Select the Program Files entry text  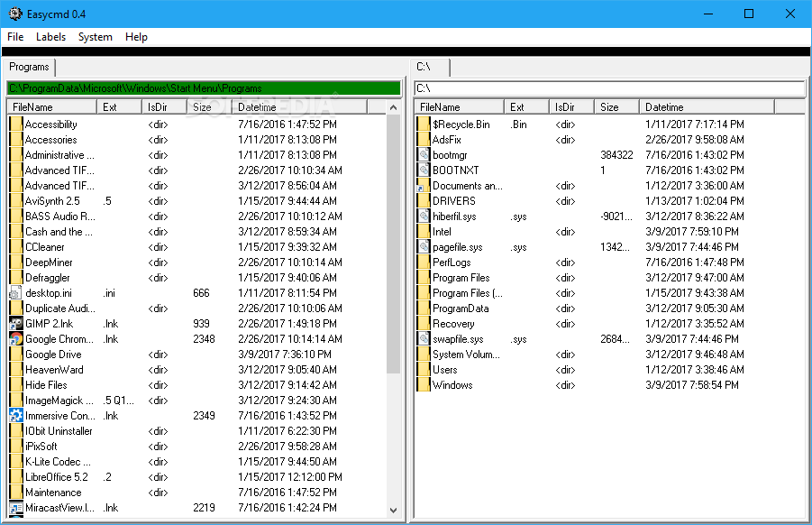[461, 278]
